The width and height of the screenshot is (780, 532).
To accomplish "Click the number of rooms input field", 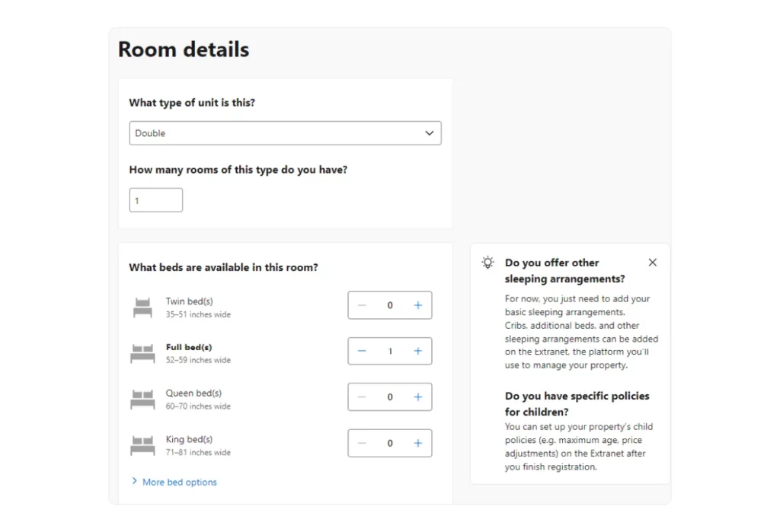I will click(x=156, y=200).
